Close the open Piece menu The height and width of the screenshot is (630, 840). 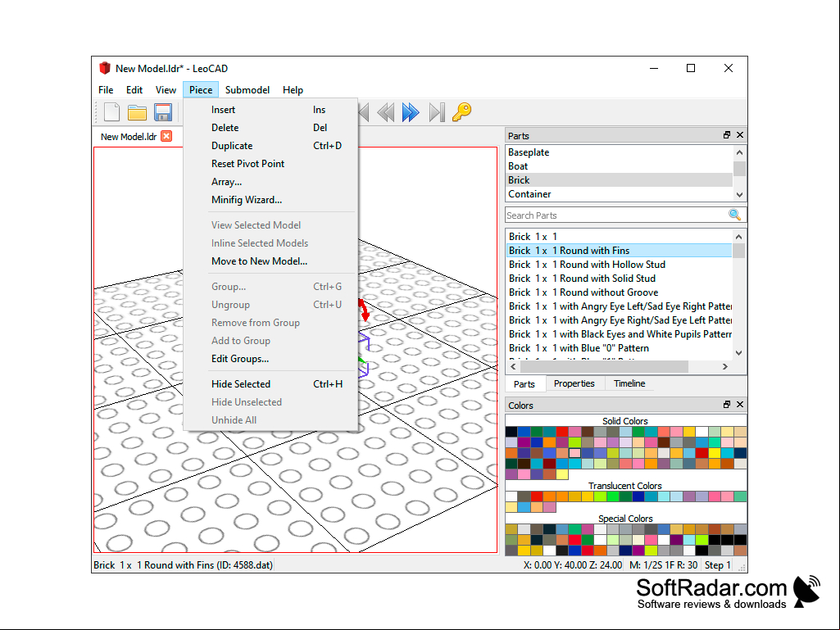(x=201, y=90)
